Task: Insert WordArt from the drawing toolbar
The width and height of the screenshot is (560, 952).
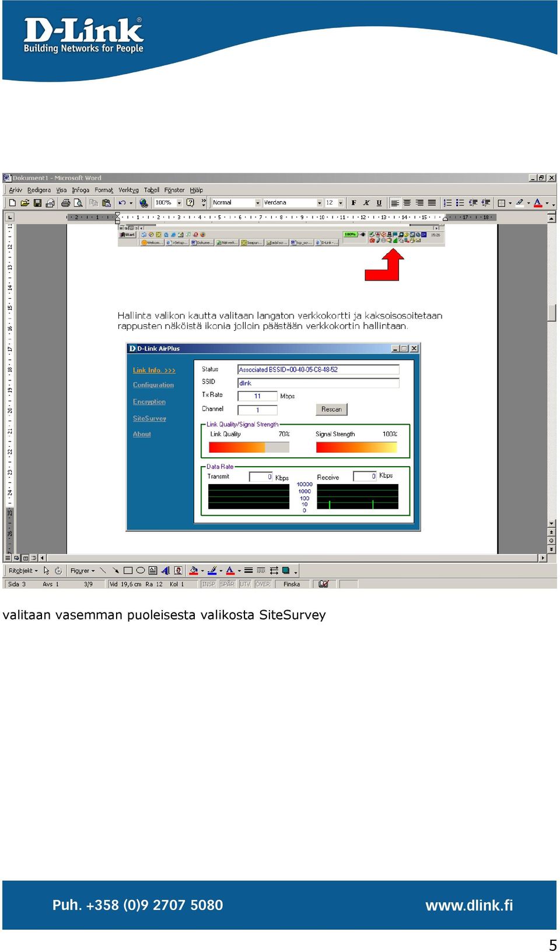Action: tap(166, 570)
